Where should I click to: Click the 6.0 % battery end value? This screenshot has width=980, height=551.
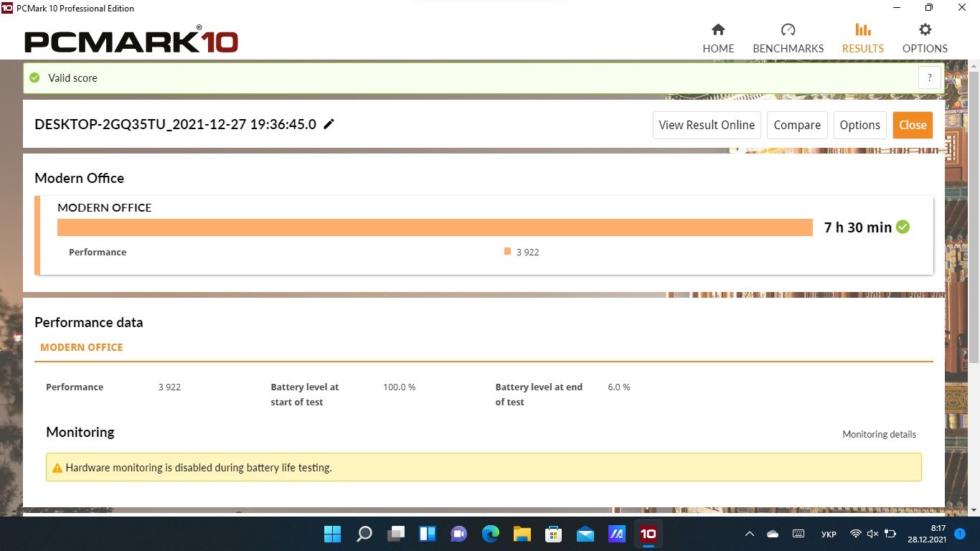pos(619,387)
